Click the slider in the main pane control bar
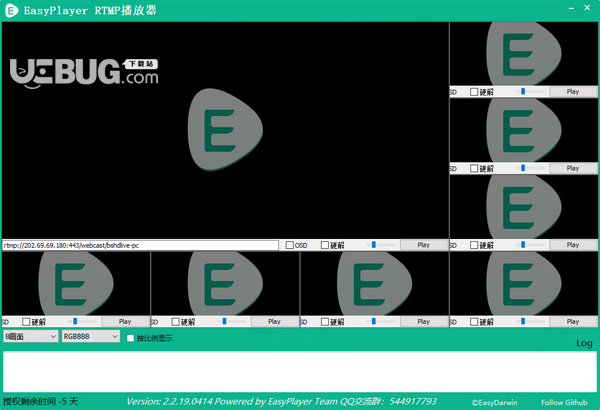The height and width of the screenshot is (410, 600). click(381, 245)
